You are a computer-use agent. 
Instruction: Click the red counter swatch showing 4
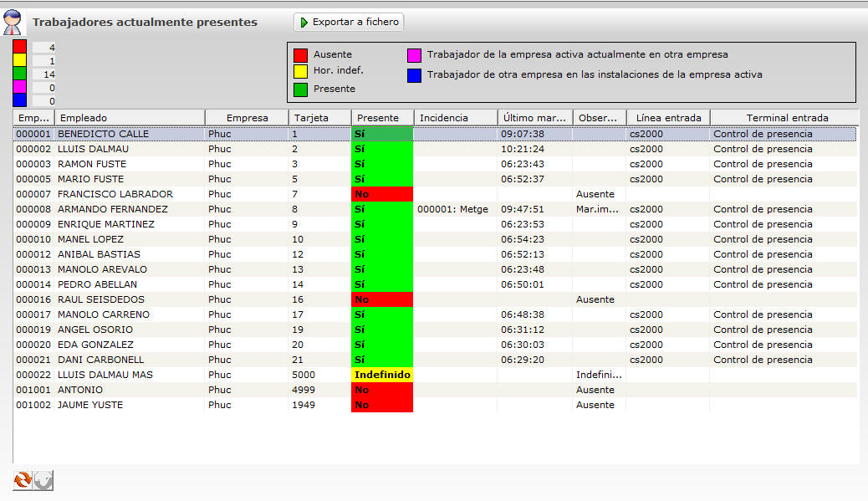pyautogui.click(x=20, y=47)
